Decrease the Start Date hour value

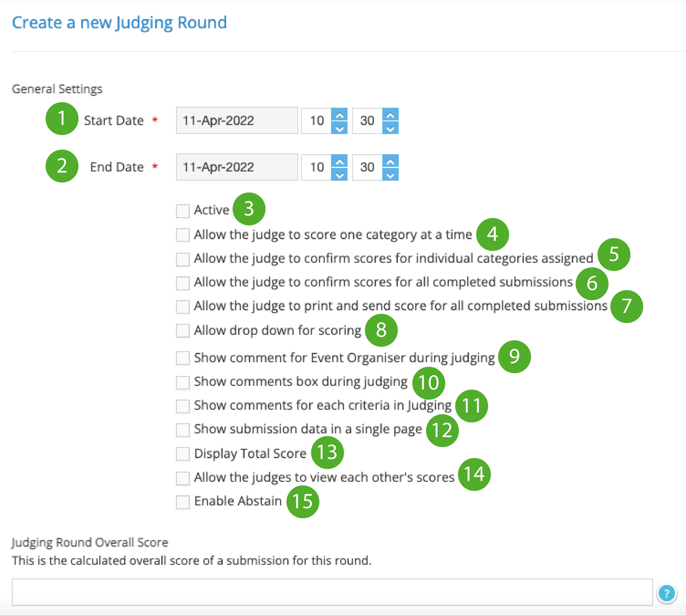(339, 128)
